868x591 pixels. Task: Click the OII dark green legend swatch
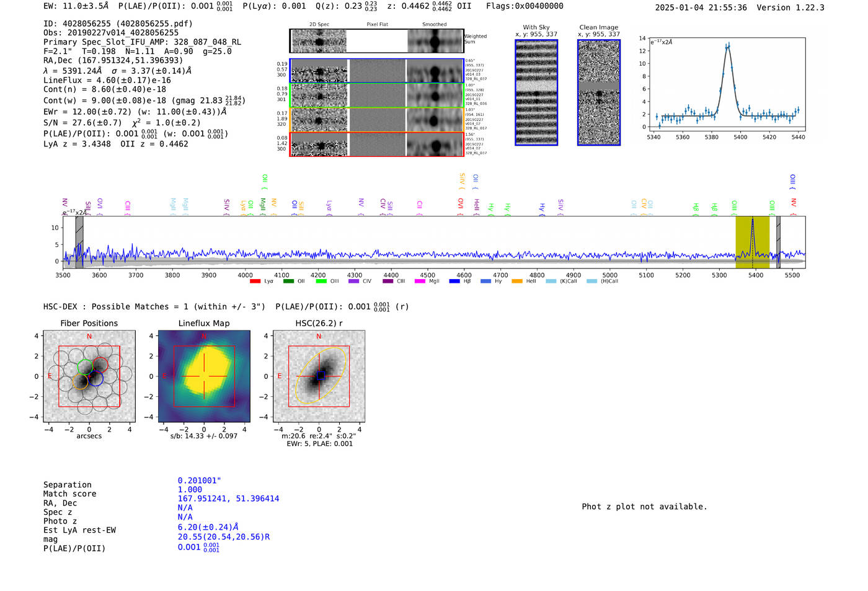(288, 282)
